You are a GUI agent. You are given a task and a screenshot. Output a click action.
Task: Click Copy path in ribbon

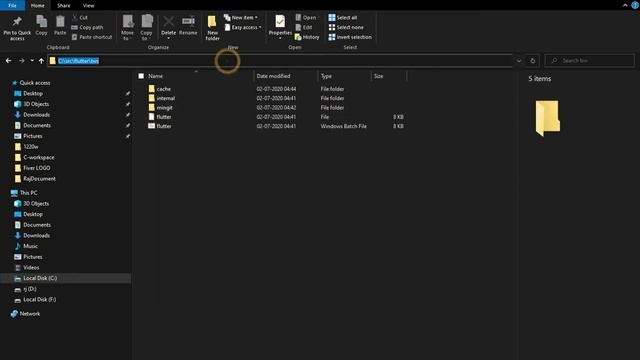click(87, 27)
